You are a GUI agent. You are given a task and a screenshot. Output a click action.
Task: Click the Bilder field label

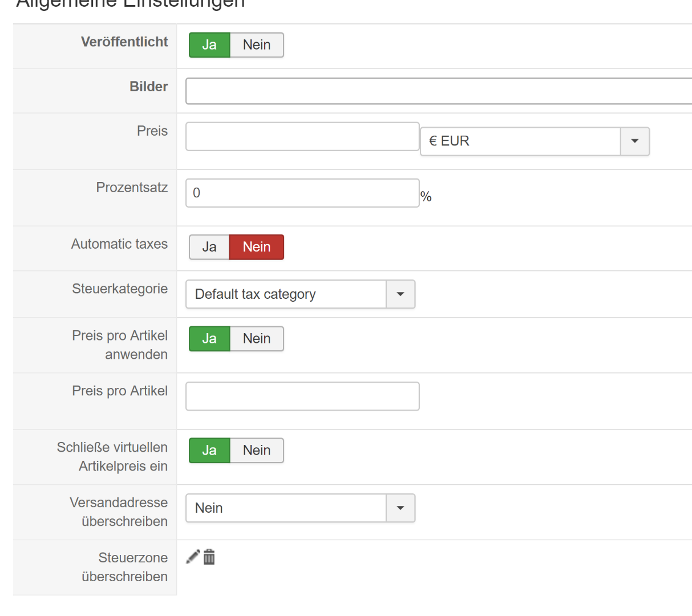pyautogui.click(x=148, y=87)
